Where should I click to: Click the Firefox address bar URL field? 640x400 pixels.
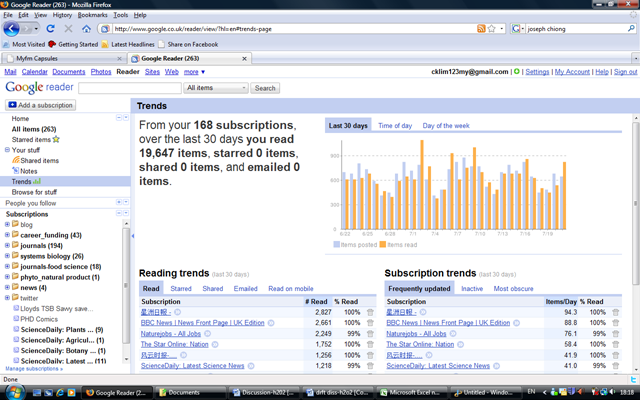(294, 29)
